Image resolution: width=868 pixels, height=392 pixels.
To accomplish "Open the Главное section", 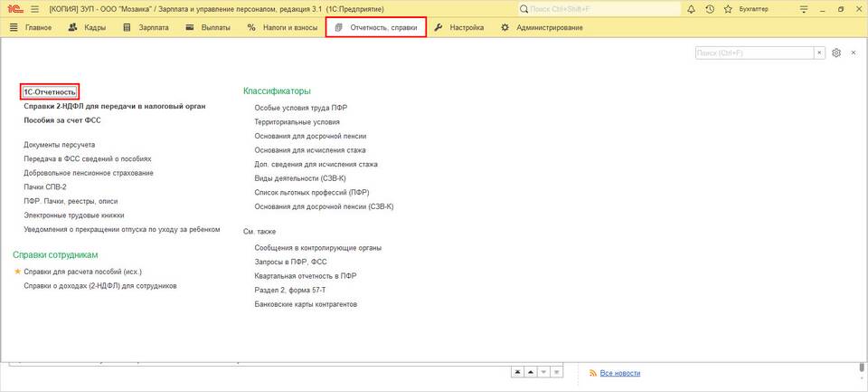I will click(31, 28).
